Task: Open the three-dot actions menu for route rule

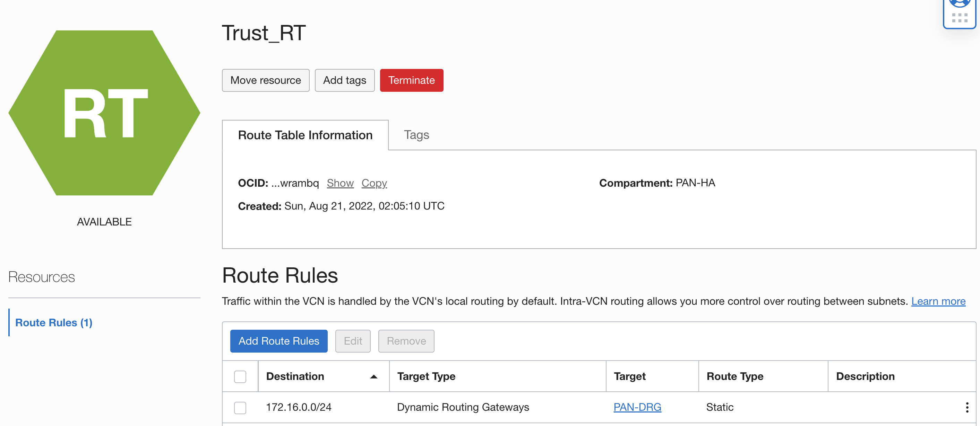Action: [x=967, y=407]
